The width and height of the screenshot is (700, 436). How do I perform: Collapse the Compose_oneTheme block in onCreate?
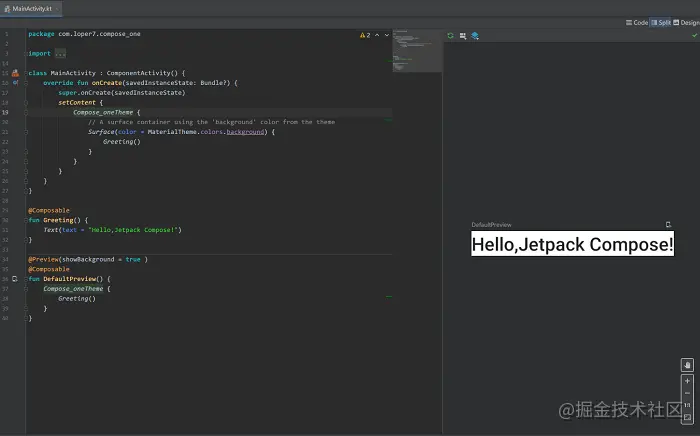[x=26, y=112]
